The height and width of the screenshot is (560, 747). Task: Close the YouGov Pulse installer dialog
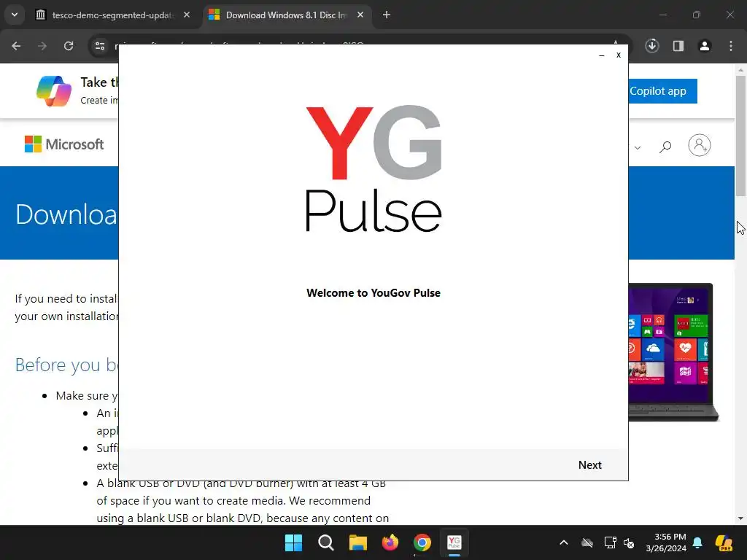coord(619,55)
